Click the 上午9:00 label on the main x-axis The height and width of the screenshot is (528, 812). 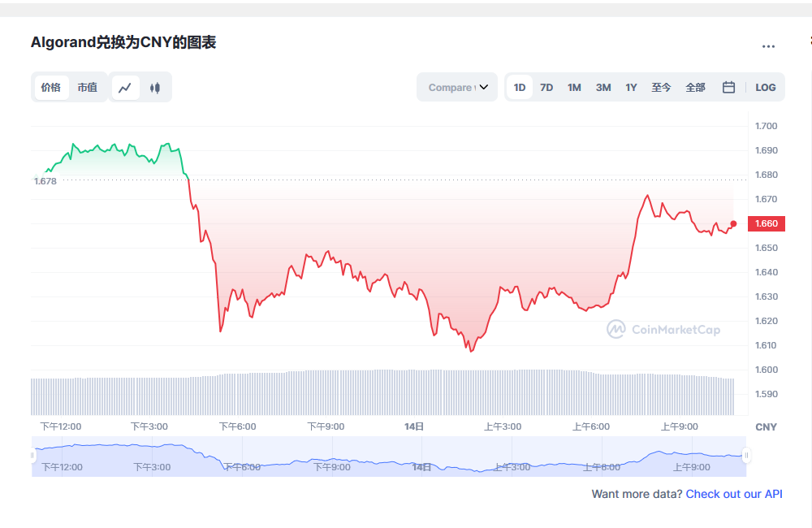point(680,426)
